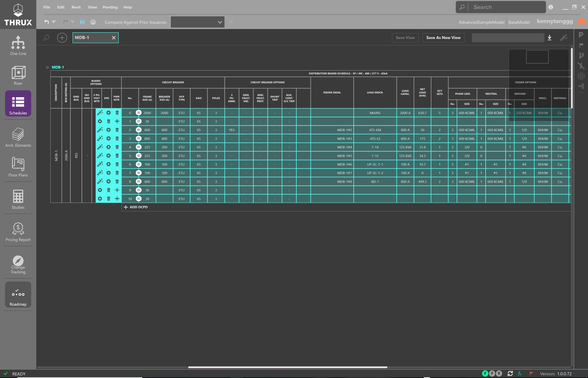Click the magic wand icon in top toolbar
Image resolution: width=588 pixels, height=378 pixels.
pos(563,38)
